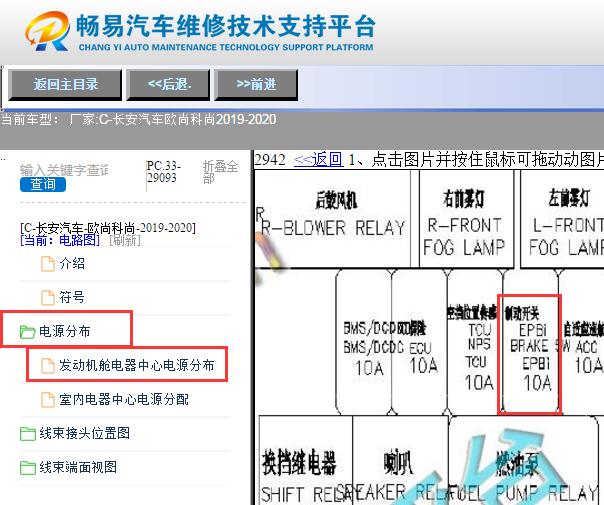This screenshot has width=604, height=505.
Task: Open the 介绍 tree item
Action: [x=72, y=264]
